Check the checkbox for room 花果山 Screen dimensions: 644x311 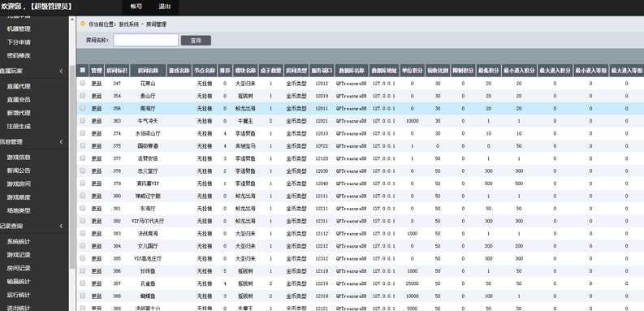pyautogui.click(x=83, y=83)
